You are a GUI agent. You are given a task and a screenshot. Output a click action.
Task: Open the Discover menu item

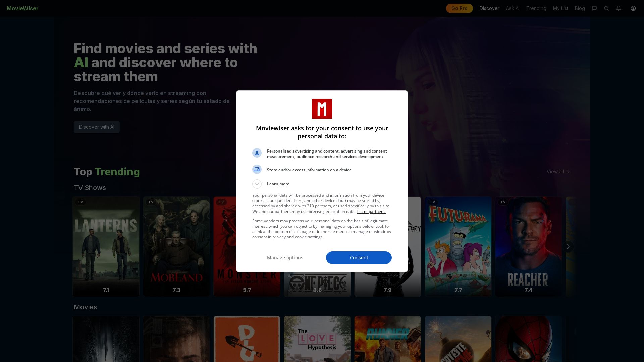pos(489,8)
